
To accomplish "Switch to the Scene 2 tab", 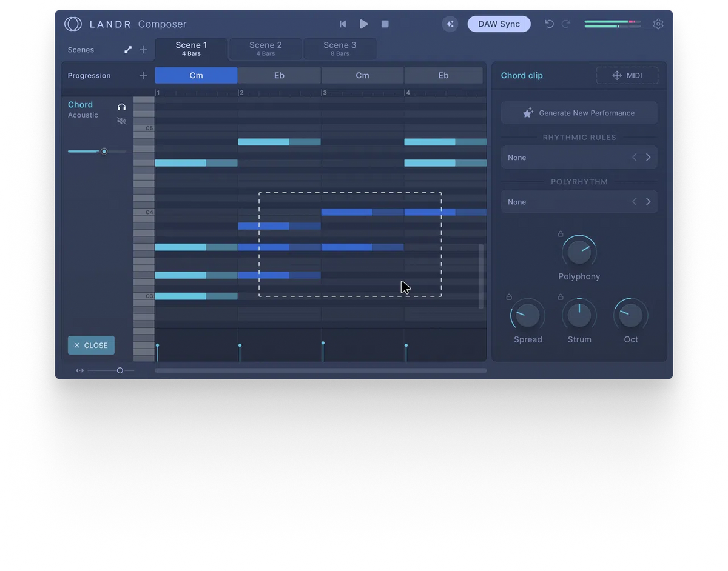I will [x=265, y=48].
